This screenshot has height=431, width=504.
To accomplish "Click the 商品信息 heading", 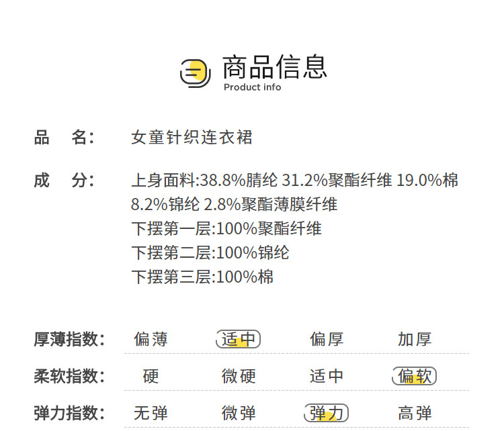I will (275, 67).
